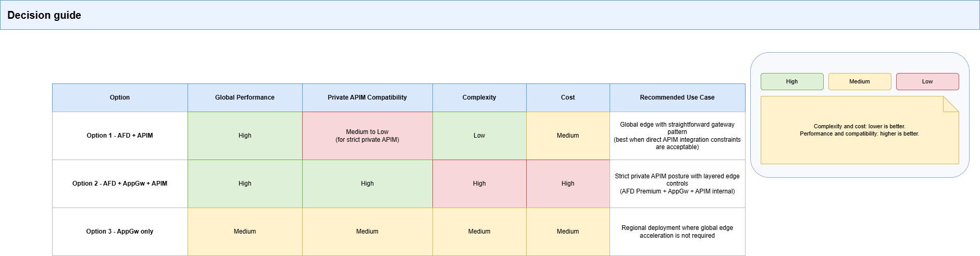Viewport: 980px width, 256px height.
Task: Select the Recommended Use Case header
Action: 677,97
